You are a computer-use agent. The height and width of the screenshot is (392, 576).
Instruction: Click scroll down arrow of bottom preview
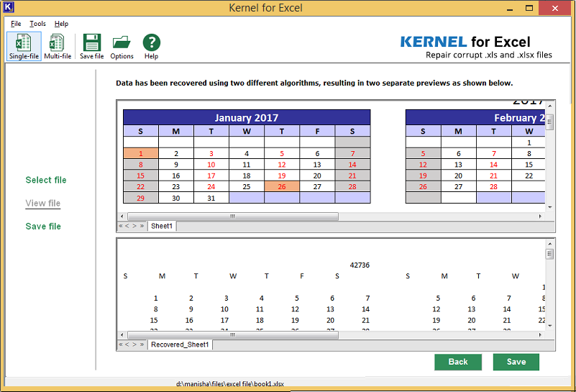coord(550,326)
